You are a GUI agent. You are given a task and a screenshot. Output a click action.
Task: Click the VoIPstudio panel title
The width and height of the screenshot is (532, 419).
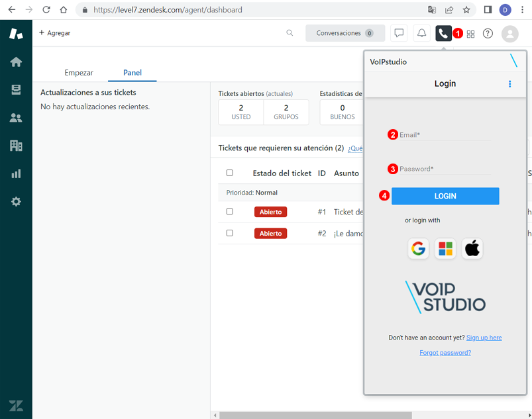coord(388,62)
